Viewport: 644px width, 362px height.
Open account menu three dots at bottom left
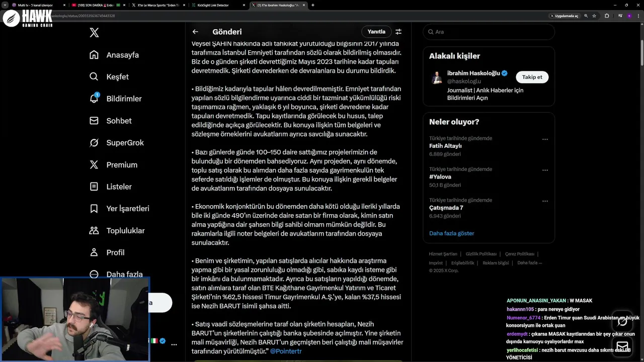tap(174, 344)
